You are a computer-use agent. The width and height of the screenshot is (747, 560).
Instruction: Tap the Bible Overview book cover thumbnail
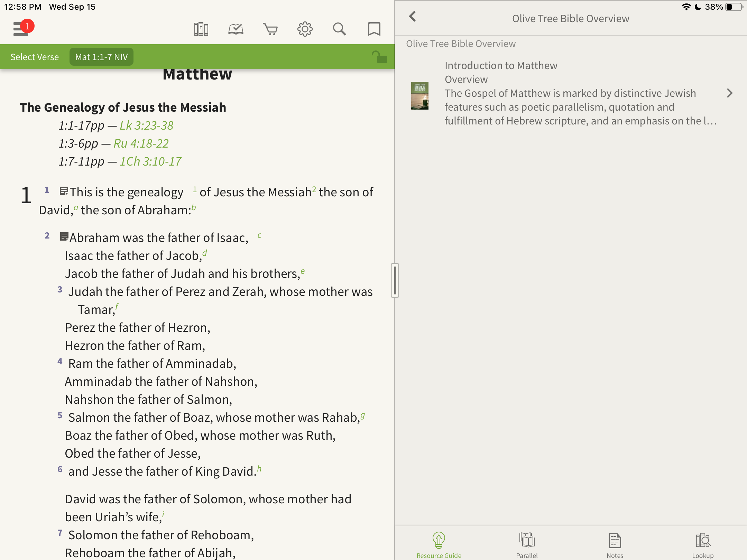419,96
